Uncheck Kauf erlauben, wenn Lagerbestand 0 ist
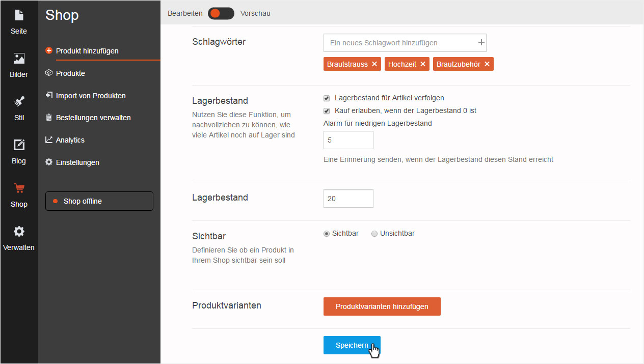This screenshot has height=364, width=644. point(327,110)
